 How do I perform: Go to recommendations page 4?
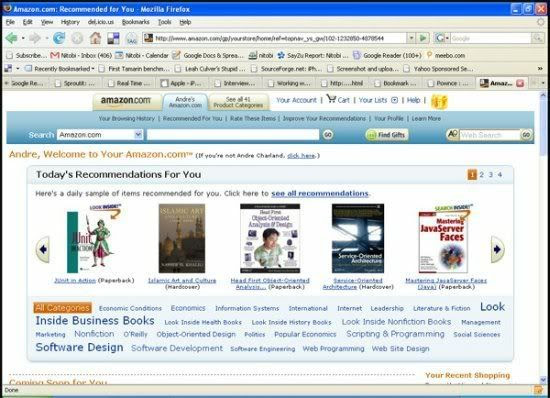click(x=500, y=174)
